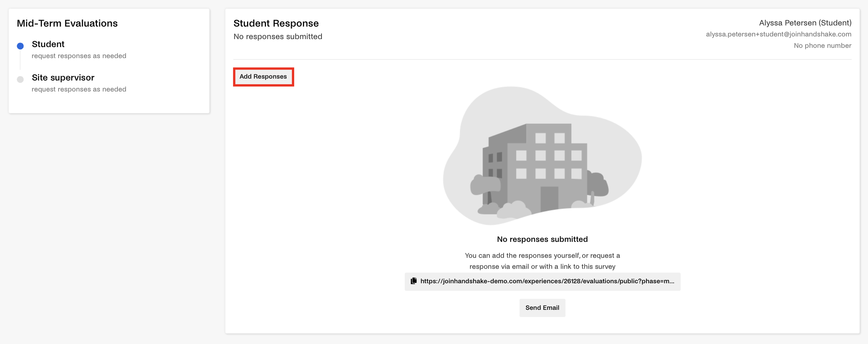Open the Student evaluation step

tap(48, 44)
